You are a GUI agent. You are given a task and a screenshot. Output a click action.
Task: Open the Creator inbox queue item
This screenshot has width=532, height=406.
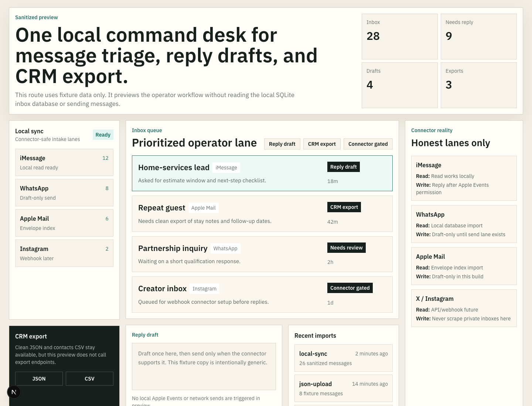(x=262, y=295)
